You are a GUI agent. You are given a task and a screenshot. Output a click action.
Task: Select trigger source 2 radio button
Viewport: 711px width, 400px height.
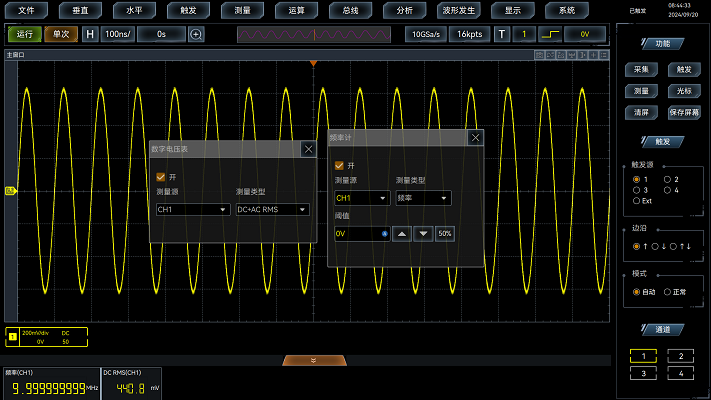coord(669,179)
